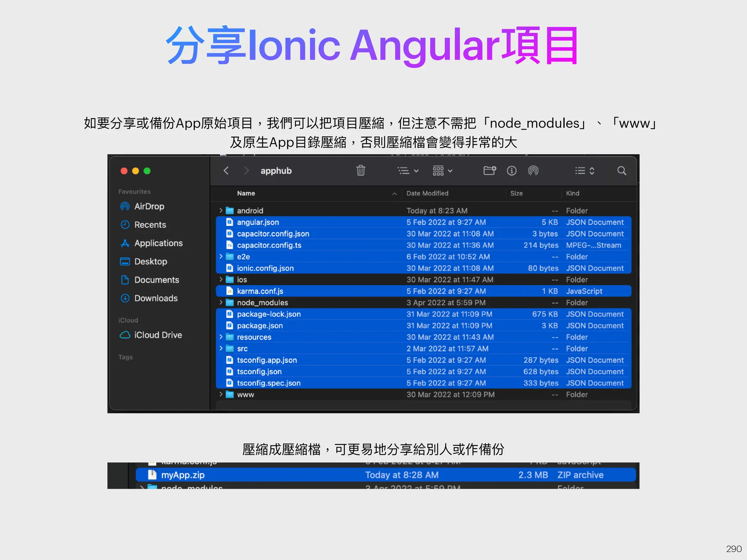Select Downloads in the sidebar
Image resolution: width=747 pixels, height=560 pixels.
[x=149, y=298]
